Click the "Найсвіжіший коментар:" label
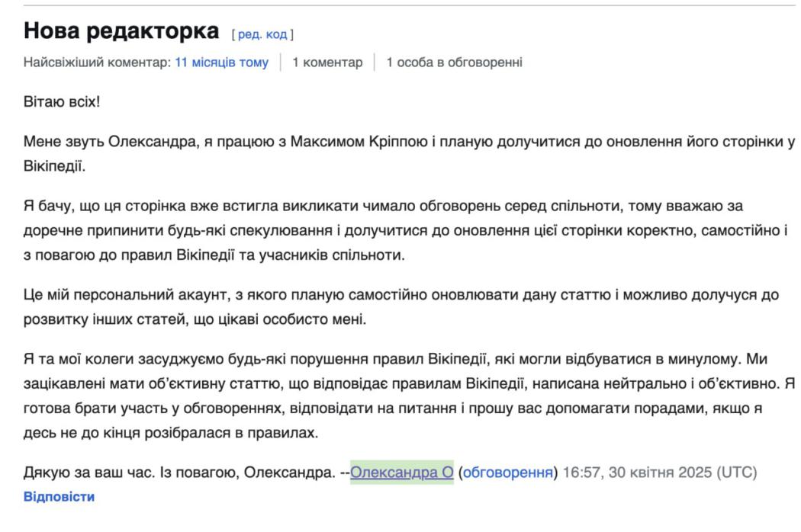 click(98, 62)
